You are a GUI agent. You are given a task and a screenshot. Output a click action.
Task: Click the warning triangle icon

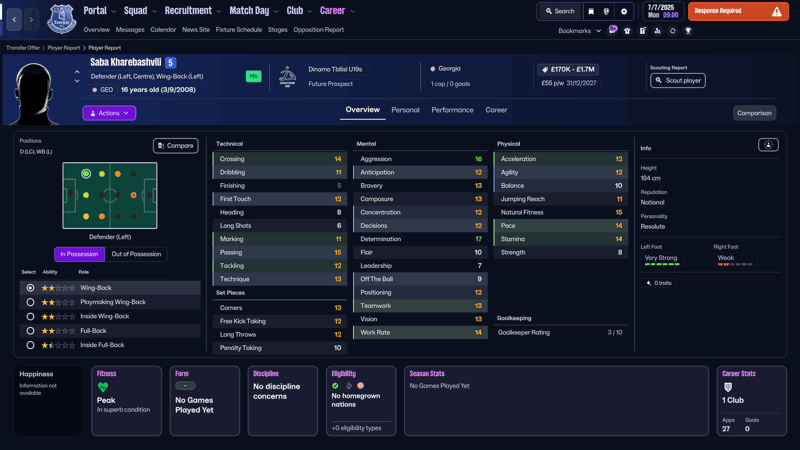(x=777, y=11)
